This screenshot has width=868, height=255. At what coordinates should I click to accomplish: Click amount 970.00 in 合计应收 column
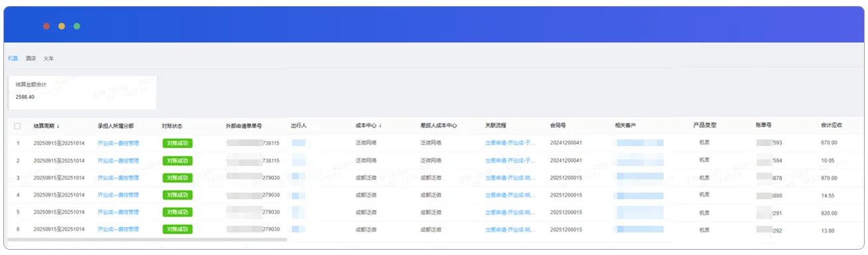click(829, 178)
